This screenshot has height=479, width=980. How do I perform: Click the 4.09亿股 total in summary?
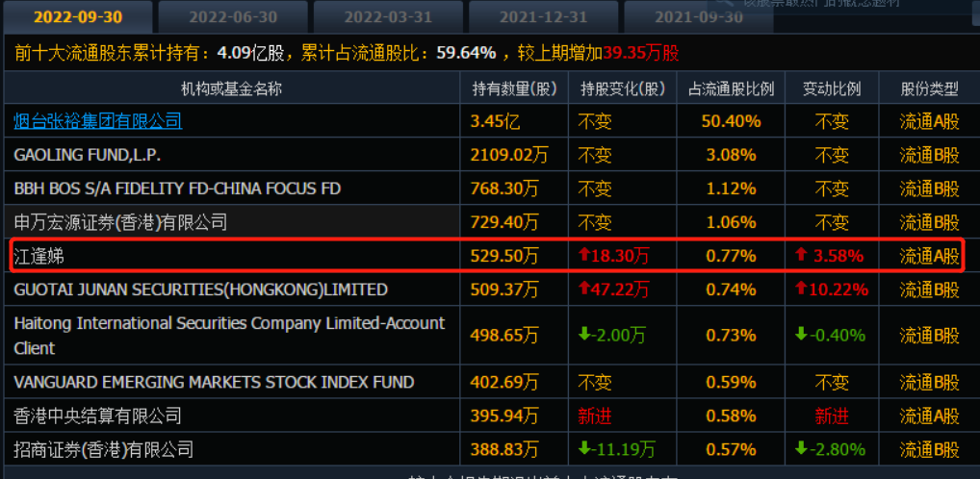250,53
